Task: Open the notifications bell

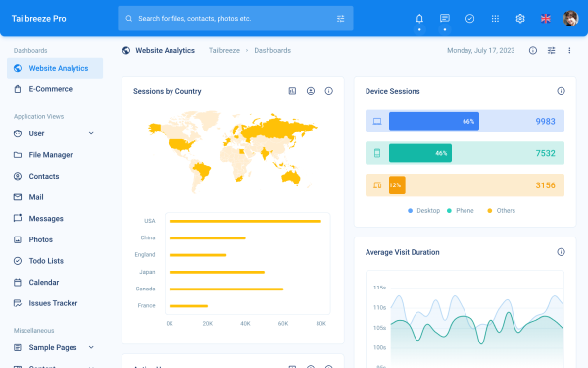Action: pyautogui.click(x=419, y=18)
